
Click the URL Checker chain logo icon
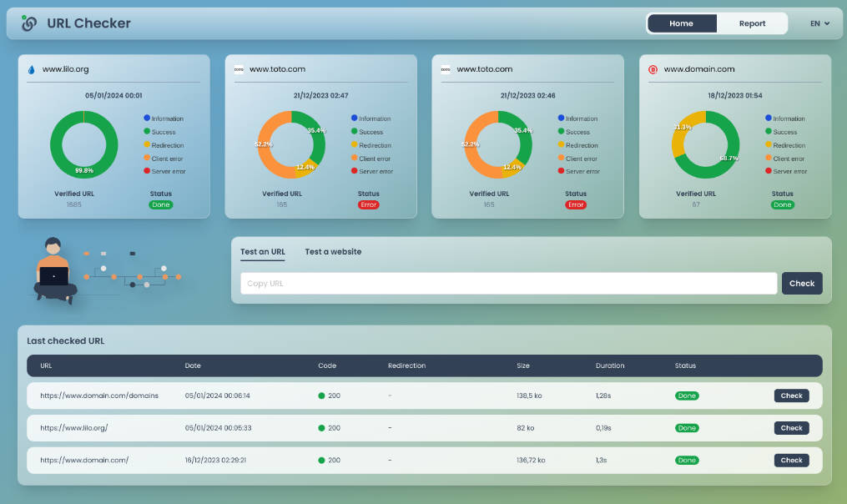click(29, 23)
